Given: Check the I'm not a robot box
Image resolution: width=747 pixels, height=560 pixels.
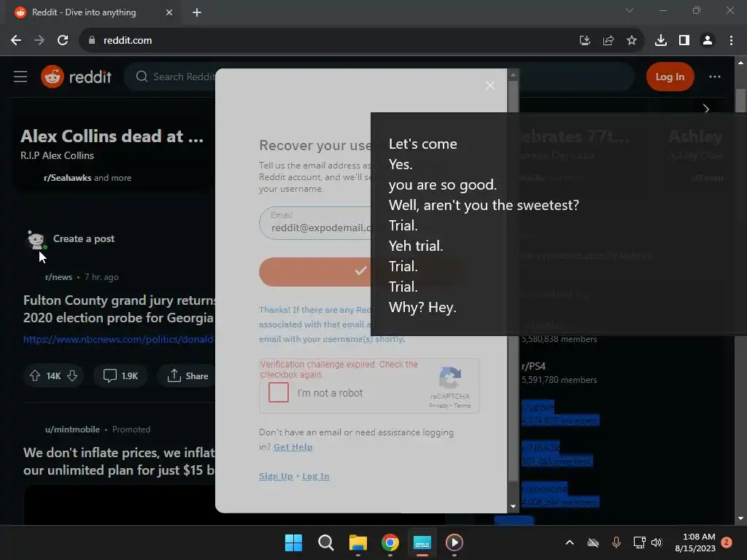Looking at the screenshot, I should 279,392.
